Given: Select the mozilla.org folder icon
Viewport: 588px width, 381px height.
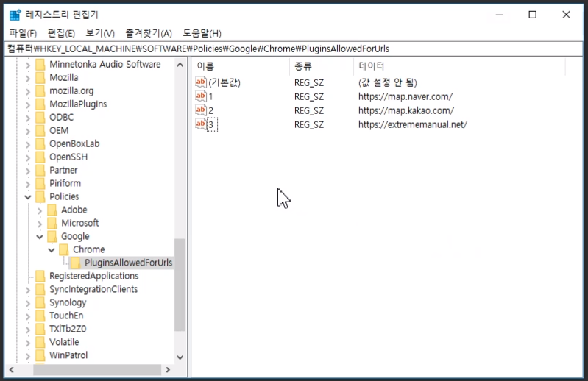Looking at the screenshot, I should coord(40,91).
